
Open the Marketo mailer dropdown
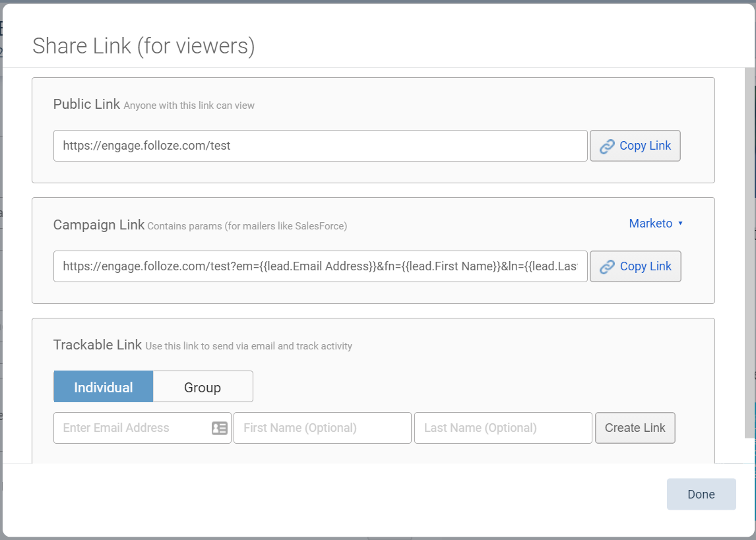tap(650, 224)
